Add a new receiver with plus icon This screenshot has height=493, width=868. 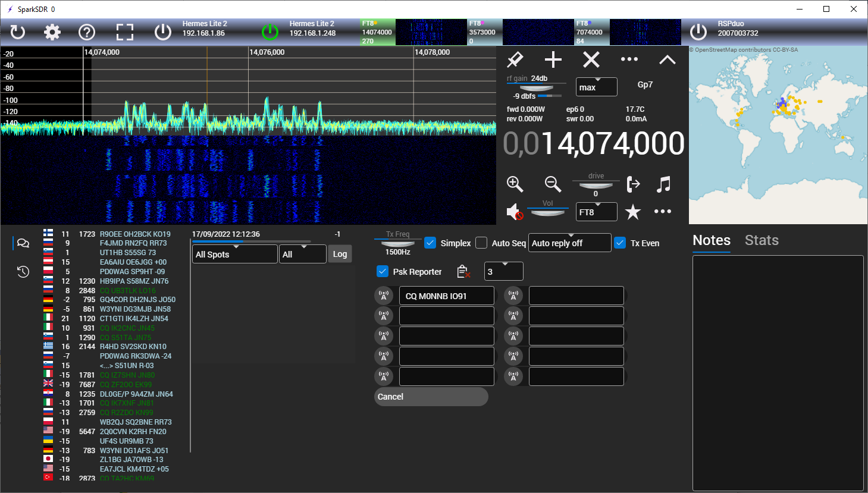pos(553,59)
